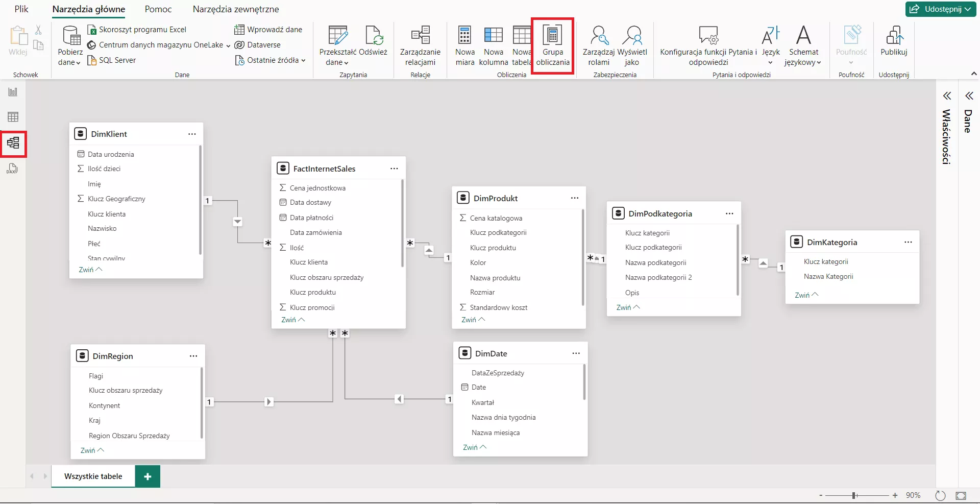Collapse the FactInternetSales table fields

coord(293,320)
